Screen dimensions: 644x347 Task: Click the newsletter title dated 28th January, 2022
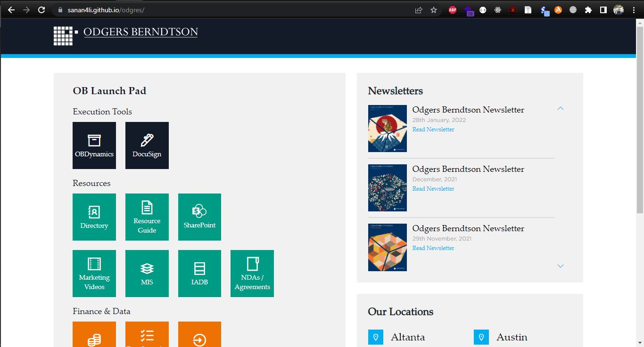point(468,110)
